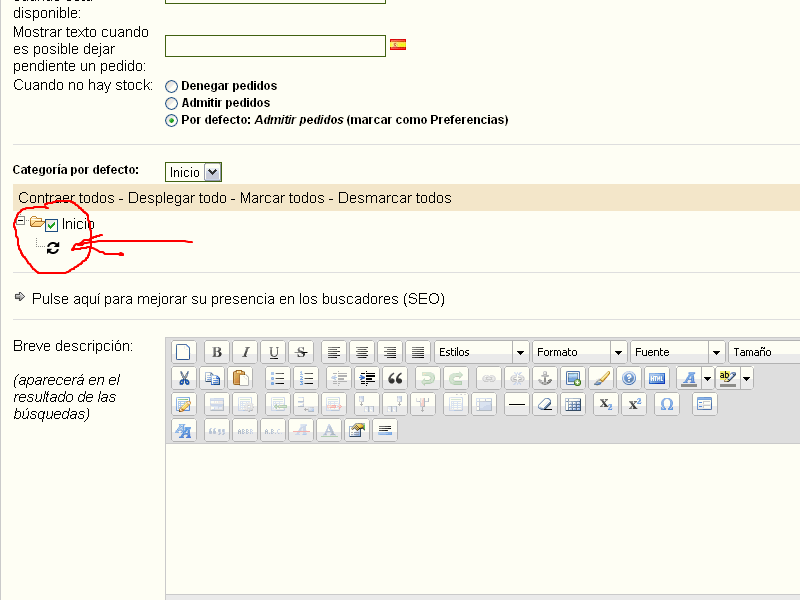Open the HTML source editor

657,378
